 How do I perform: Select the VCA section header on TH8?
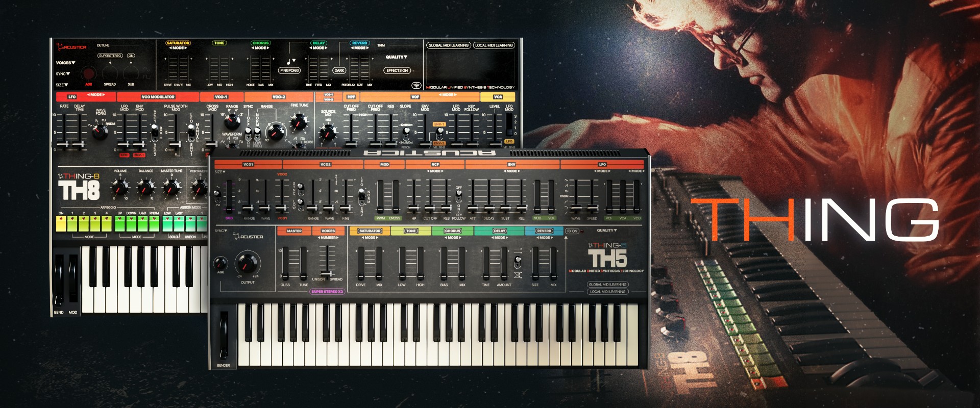[498, 97]
